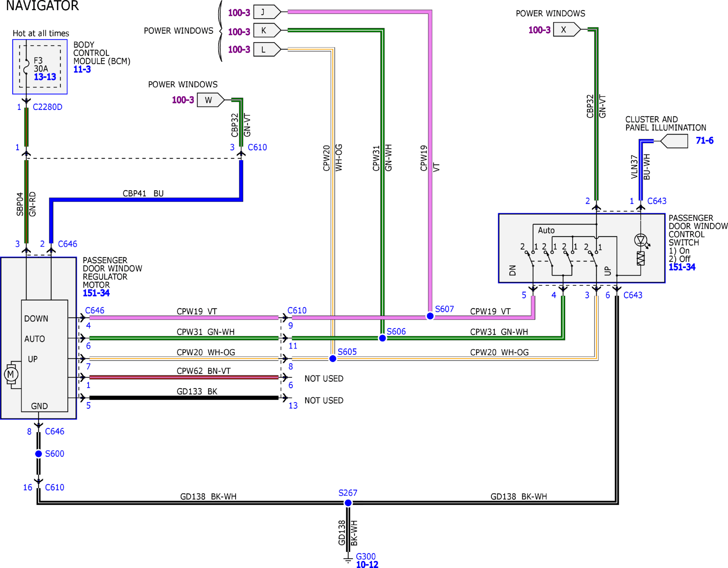Viewport: 728px width, 568px height.
Task: Click the C2280D green-red wire segment
Action: (26, 127)
